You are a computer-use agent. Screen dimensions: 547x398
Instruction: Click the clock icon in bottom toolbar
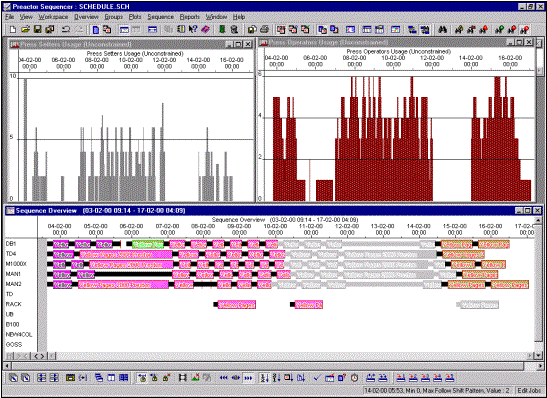tap(354, 378)
